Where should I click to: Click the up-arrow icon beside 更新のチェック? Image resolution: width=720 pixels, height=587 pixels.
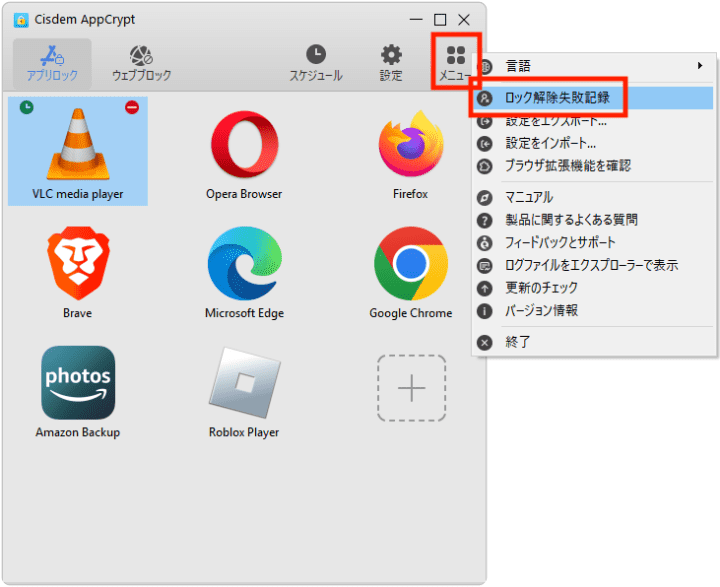tap(485, 288)
